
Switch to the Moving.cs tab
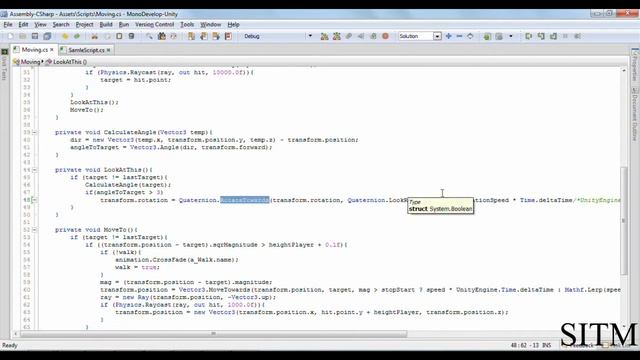(x=34, y=50)
